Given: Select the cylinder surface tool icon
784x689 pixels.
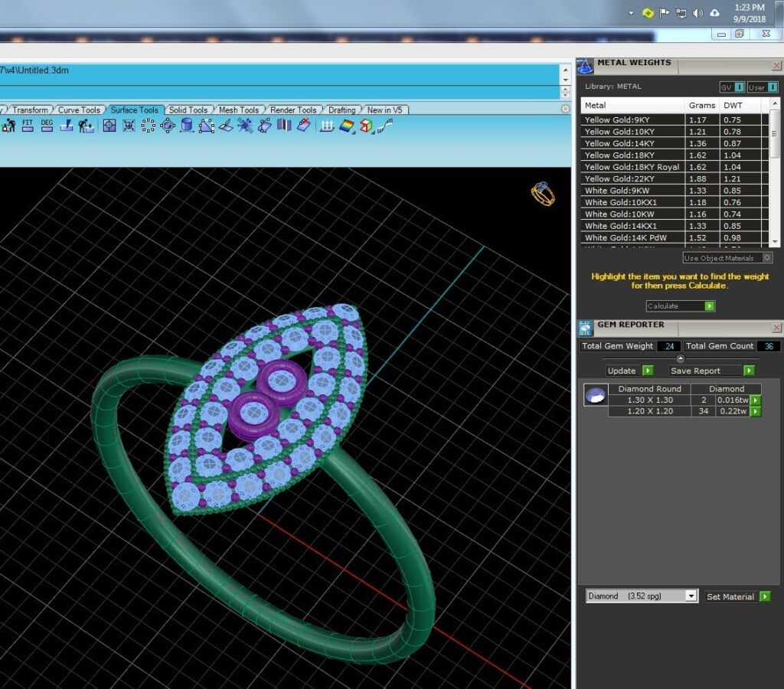Looking at the screenshot, I should pos(187,126).
